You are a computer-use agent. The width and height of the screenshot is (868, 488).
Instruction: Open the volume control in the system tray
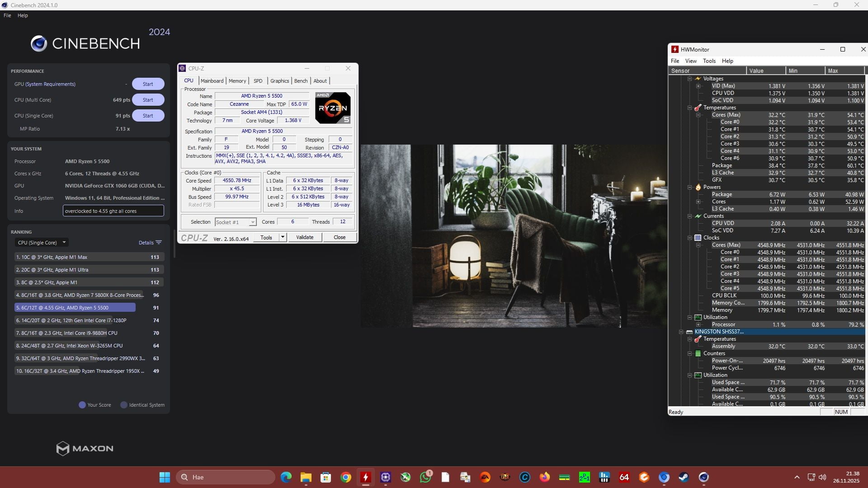pyautogui.click(x=822, y=477)
